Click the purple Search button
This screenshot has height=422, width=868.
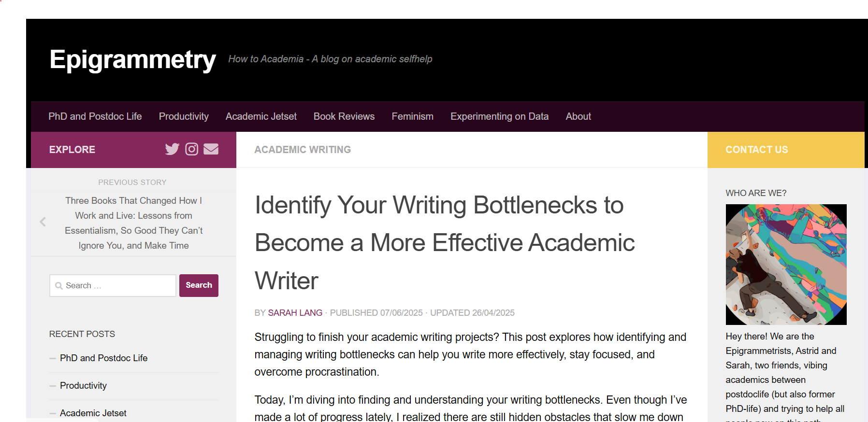click(x=199, y=285)
